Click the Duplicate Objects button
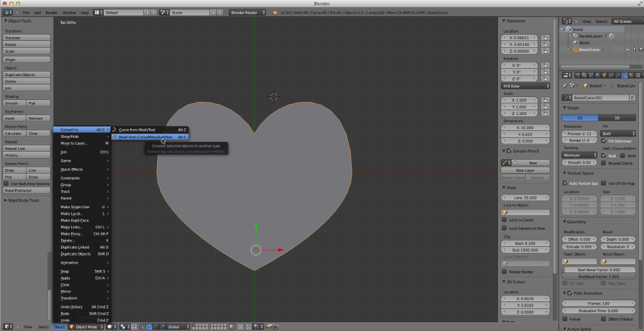644x331 pixels. pos(26,75)
